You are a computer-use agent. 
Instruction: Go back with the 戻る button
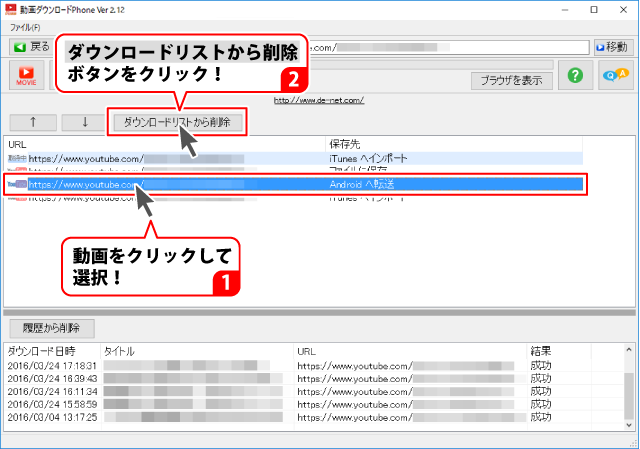click(x=32, y=47)
